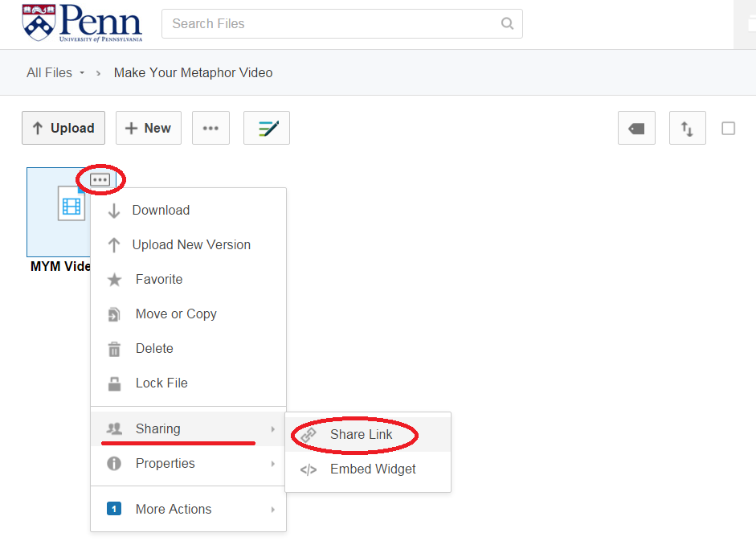Choose Favorite in the context menu
Viewport: 756px width, 541px height.
(189, 280)
